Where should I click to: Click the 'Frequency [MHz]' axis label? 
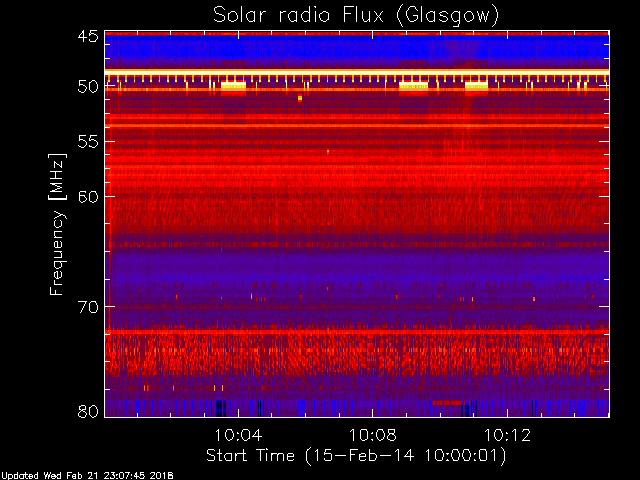(x=57, y=224)
